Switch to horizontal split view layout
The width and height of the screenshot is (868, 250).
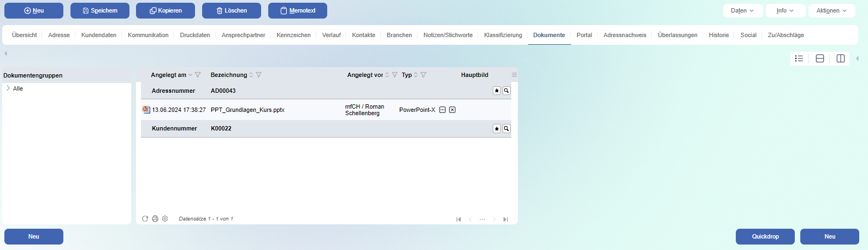click(820, 58)
